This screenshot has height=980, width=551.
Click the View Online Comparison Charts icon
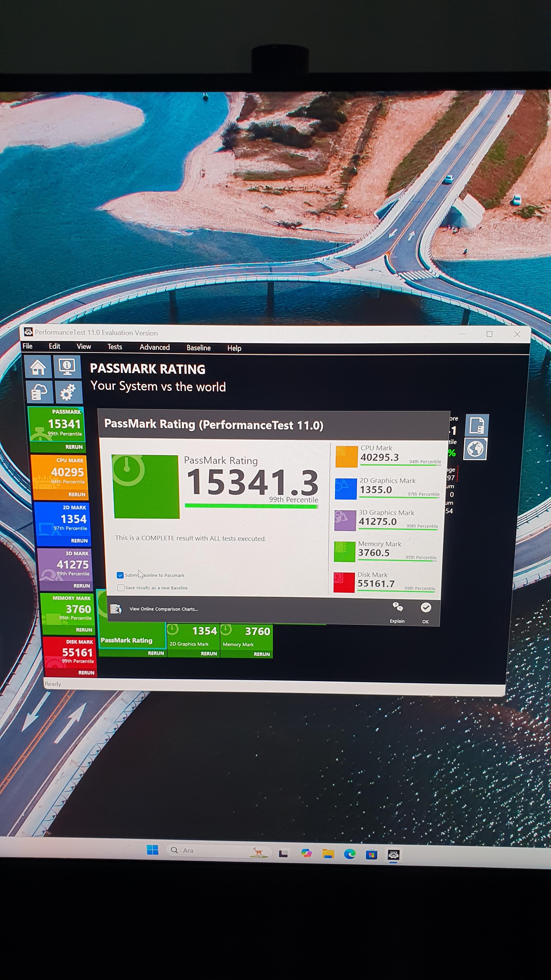[x=116, y=609]
